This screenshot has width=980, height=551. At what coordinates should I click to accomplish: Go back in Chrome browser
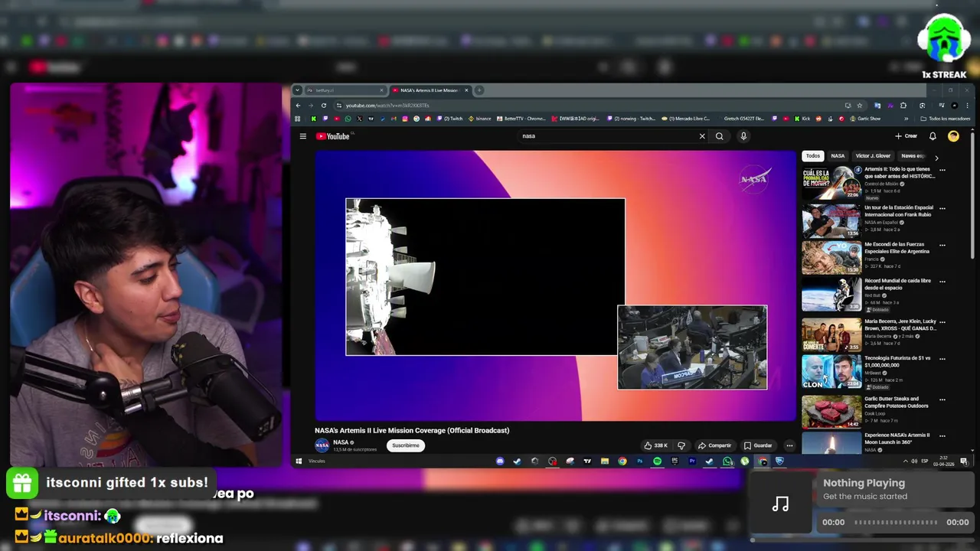point(299,106)
